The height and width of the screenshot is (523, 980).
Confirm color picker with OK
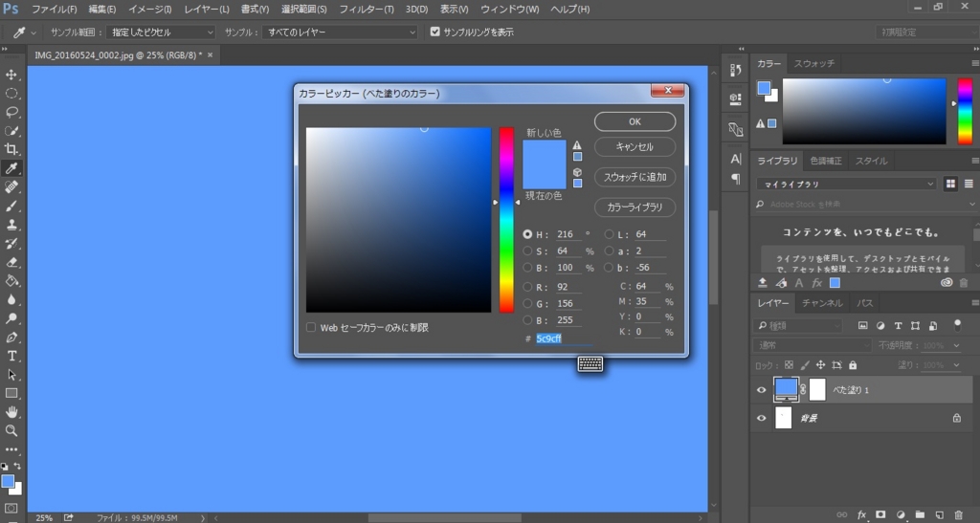click(x=635, y=121)
